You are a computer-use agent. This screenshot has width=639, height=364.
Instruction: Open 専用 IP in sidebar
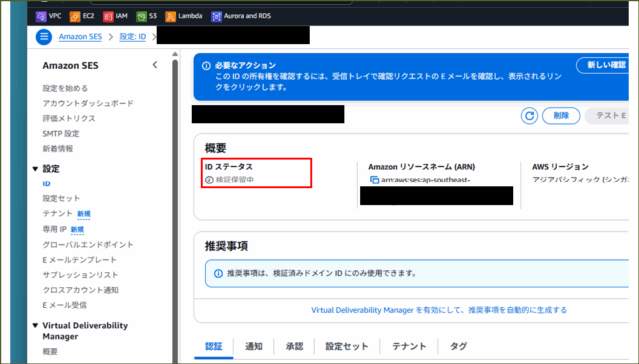tap(55, 229)
